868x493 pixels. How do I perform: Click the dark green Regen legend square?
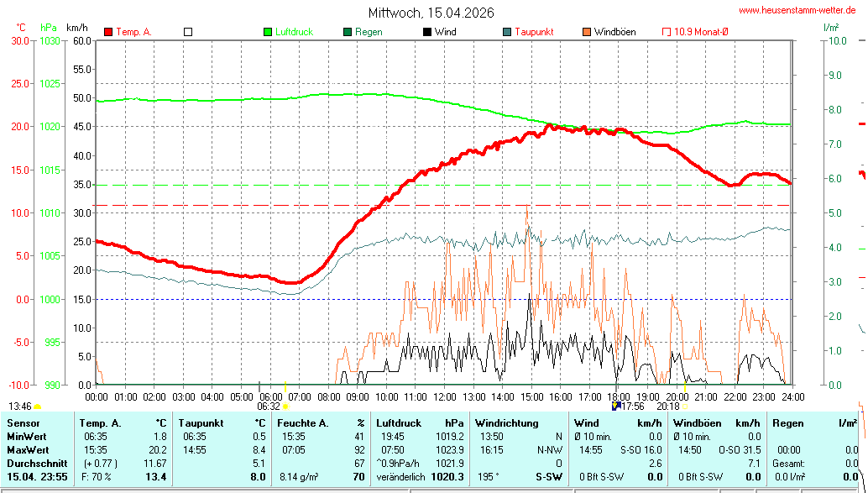348,32
